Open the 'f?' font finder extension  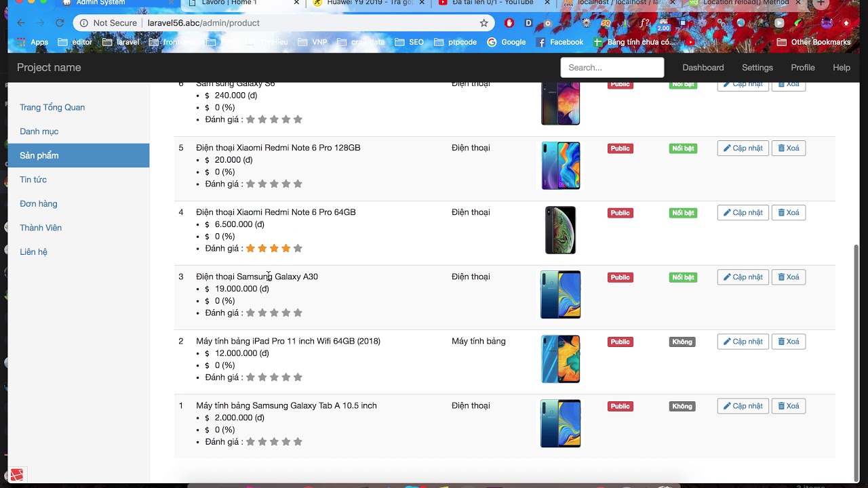(644, 23)
